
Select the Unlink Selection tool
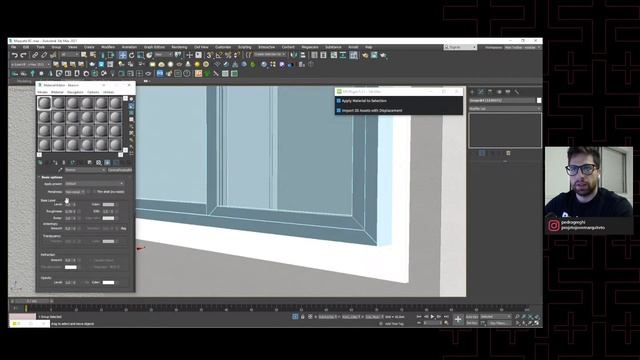(x=44, y=55)
